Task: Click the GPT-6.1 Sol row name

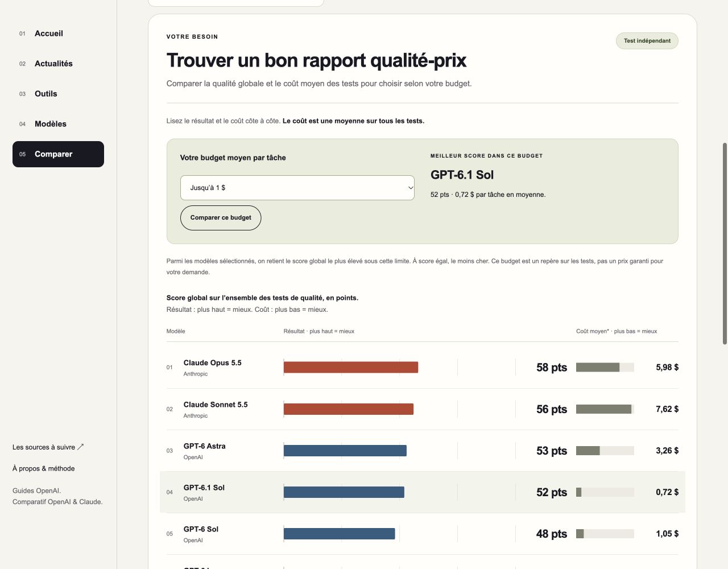Action: (x=204, y=488)
